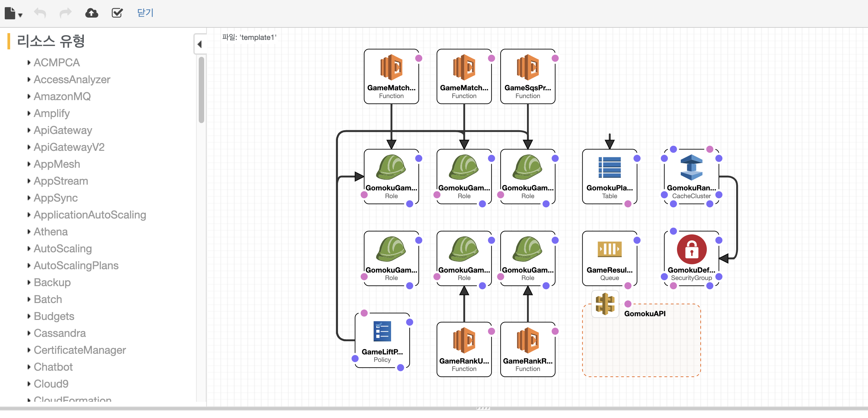
Task: Select the GameRankR Lambda function icon
Action: 528,340
